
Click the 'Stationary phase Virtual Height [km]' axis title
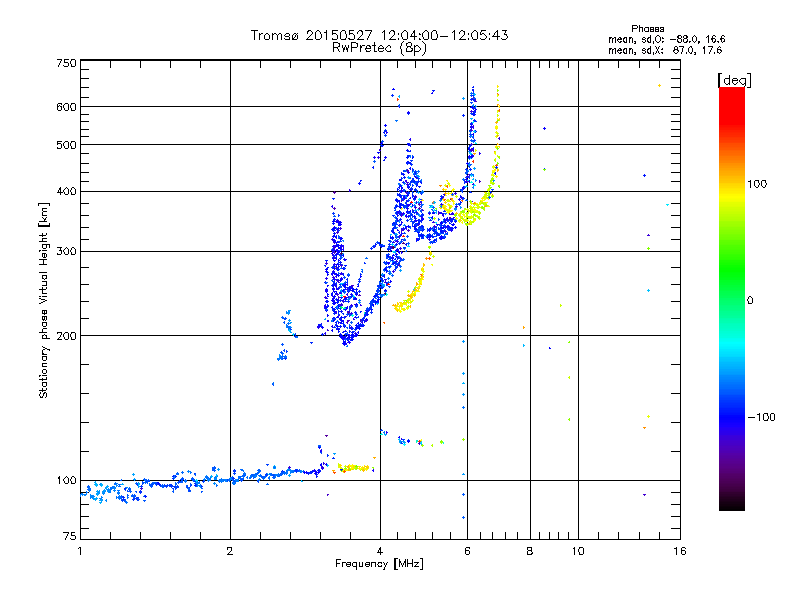pyautogui.click(x=44, y=300)
